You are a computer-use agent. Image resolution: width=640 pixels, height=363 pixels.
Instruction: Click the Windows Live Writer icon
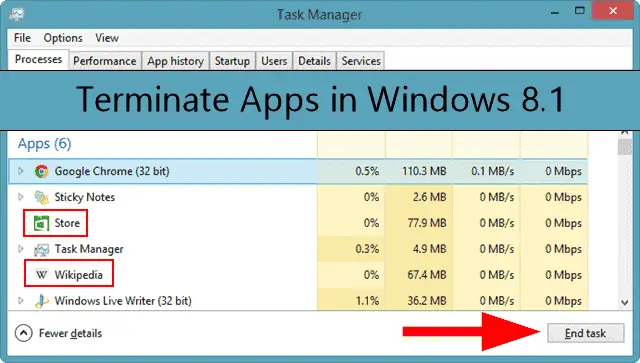(41, 301)
